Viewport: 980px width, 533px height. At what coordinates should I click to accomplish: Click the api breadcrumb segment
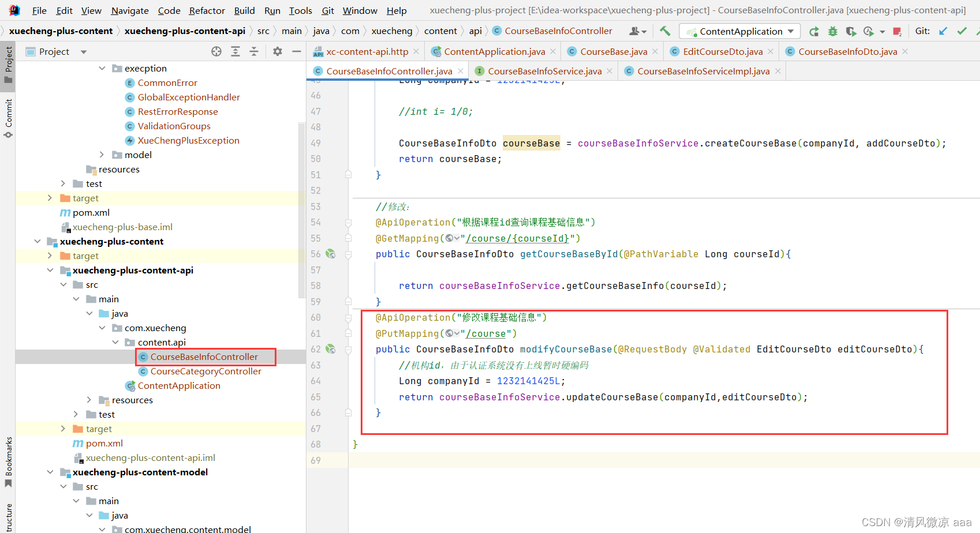(475, 31)
